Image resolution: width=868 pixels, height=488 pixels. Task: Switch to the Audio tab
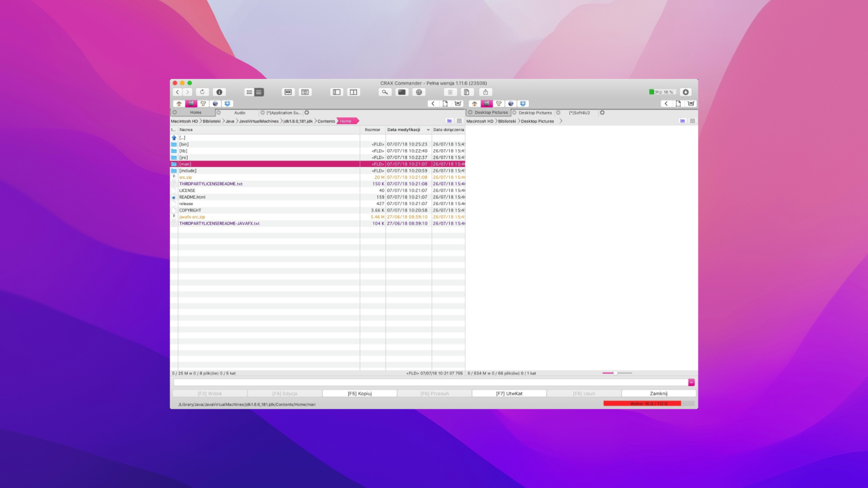[239, 112]
